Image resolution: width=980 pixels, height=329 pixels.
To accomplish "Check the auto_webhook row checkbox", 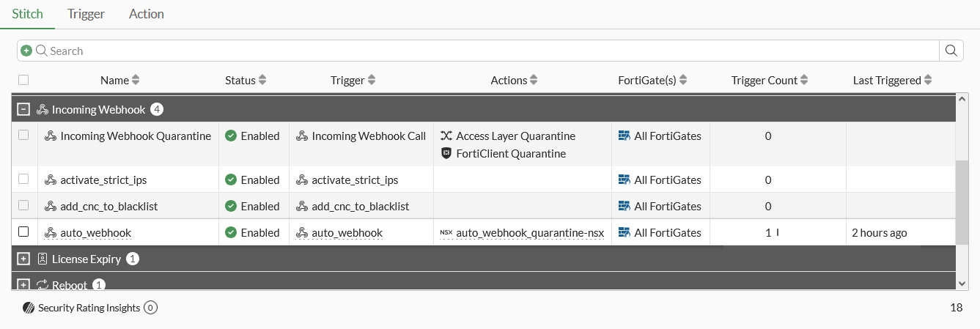I will [23, 232].
